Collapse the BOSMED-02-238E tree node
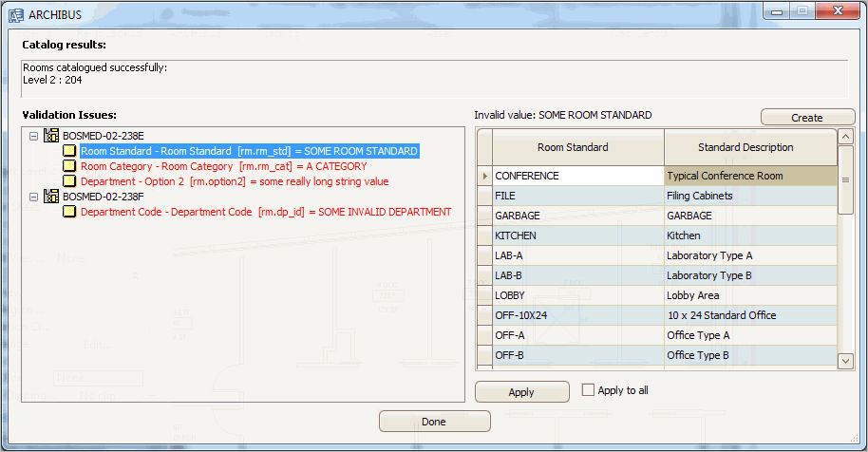Screen dimensions: 868x452 [x=34, y=136]
